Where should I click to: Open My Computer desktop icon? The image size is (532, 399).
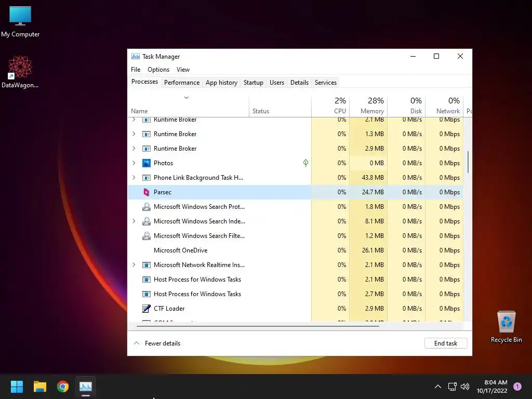[20, 22]
